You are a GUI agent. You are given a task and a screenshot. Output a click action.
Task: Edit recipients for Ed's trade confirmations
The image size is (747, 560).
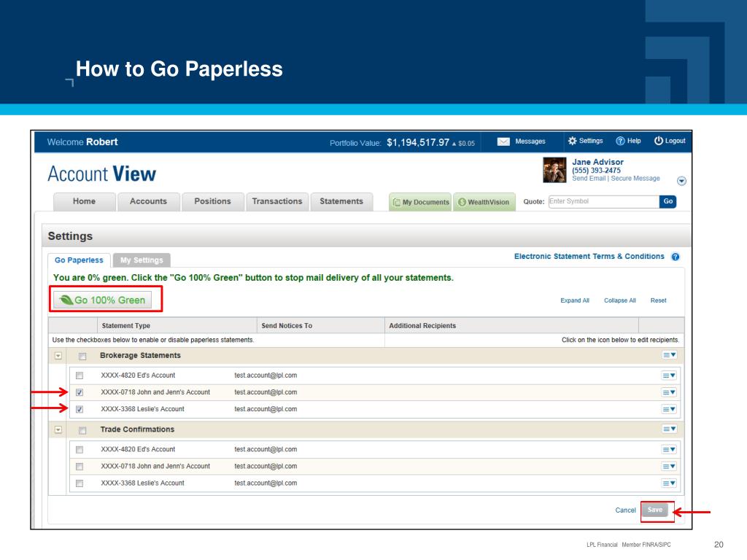[x=670, y=449]
